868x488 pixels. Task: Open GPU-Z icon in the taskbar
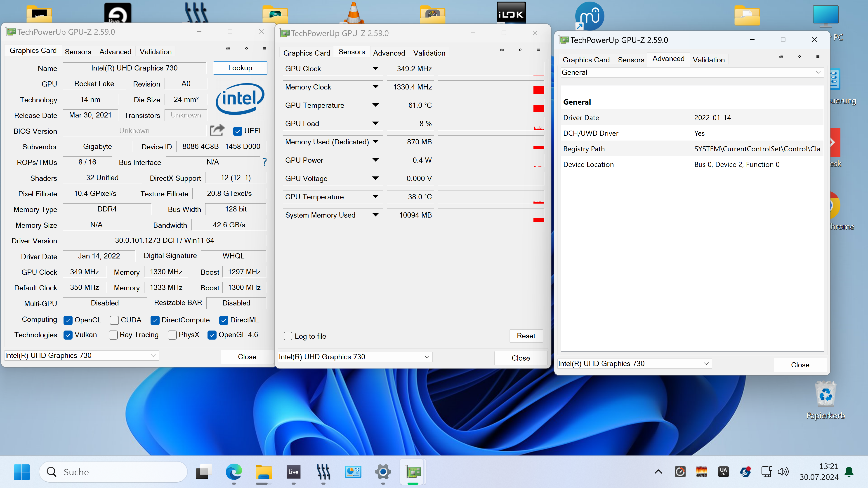tap(413, 472)
